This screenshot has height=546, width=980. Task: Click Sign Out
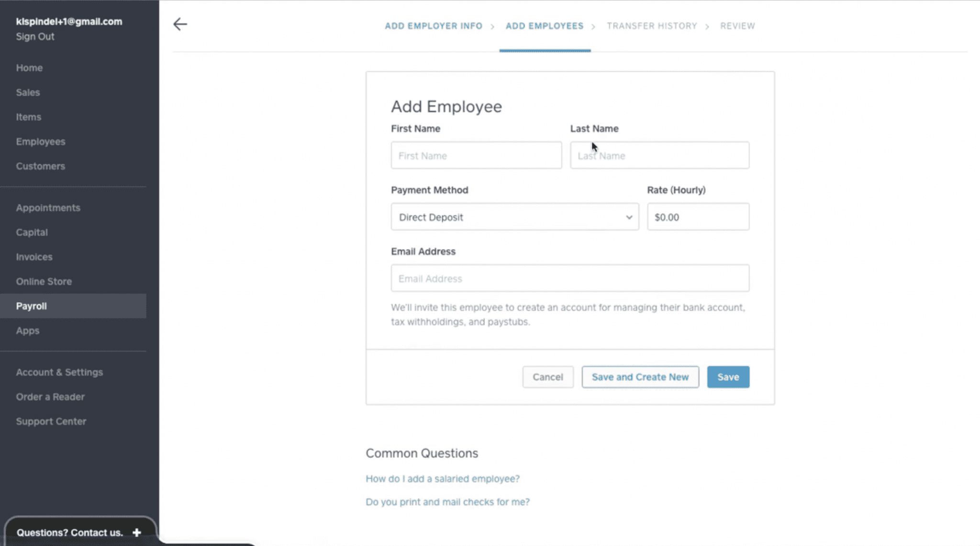(x=35, y=36)
